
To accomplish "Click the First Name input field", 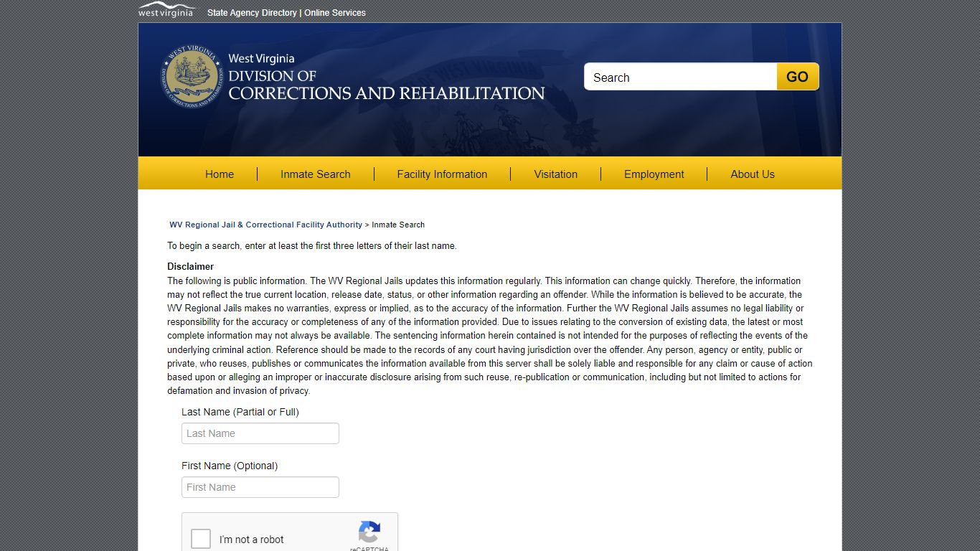I will coord(260,487).
